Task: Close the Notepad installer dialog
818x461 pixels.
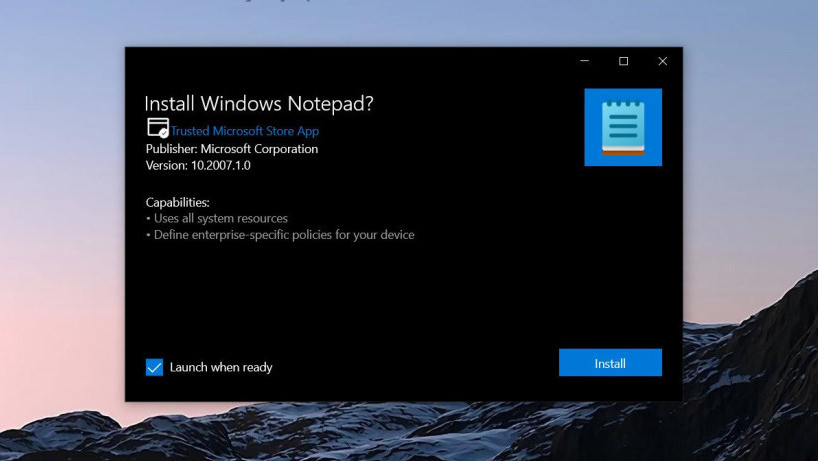Action: pos(662,61)
